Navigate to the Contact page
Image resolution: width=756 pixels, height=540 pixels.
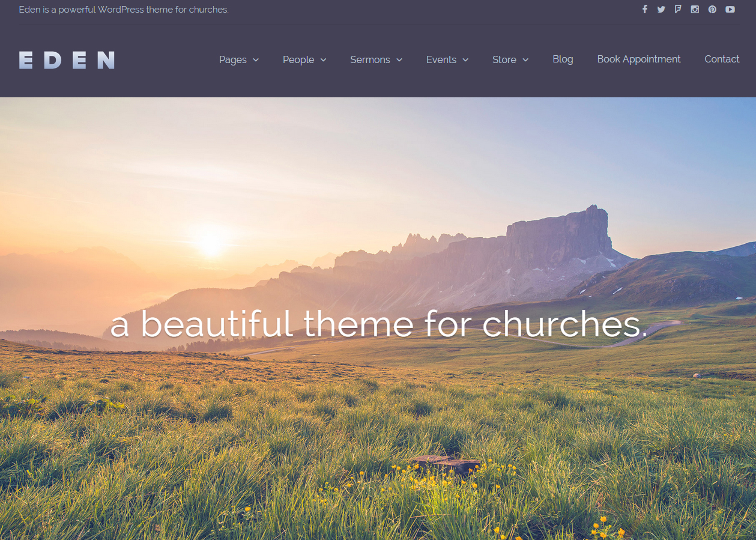click(x=722, y=59)
